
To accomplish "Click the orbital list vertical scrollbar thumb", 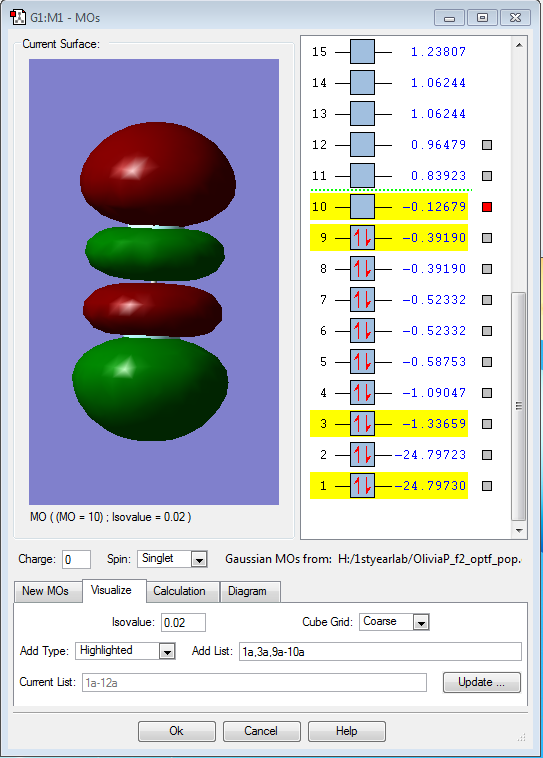I will [x=519, y=405].
